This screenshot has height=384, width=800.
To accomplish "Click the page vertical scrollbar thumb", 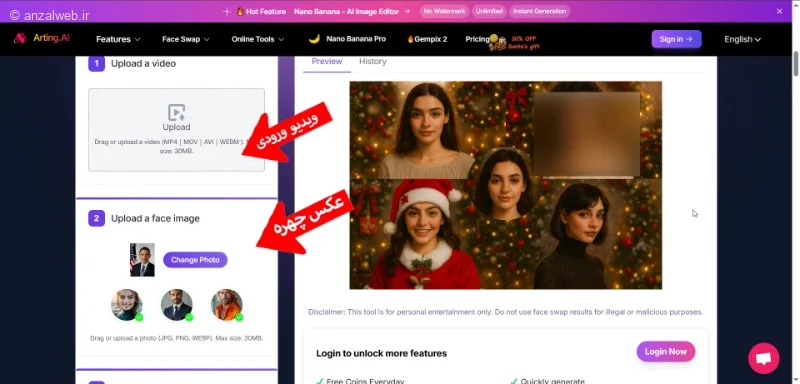I will [x=795, y=64].
